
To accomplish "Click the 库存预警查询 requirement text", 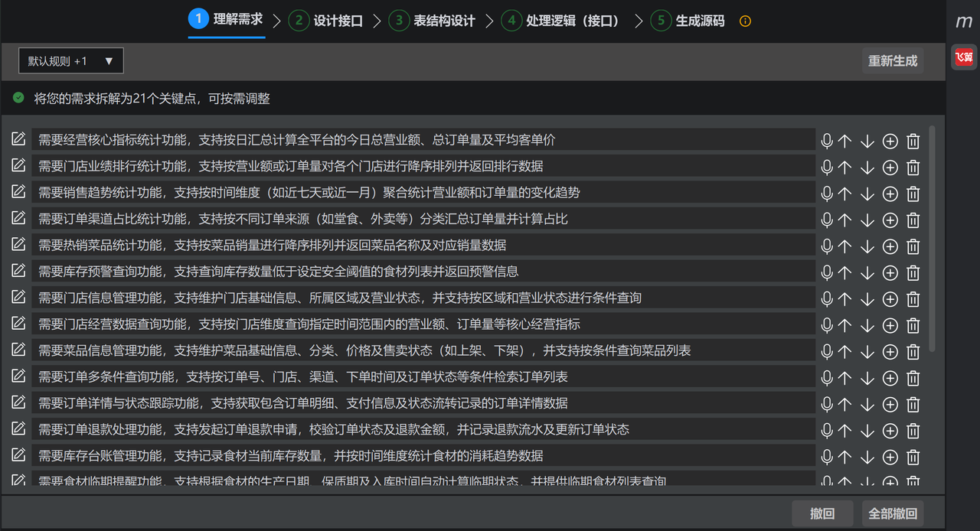I will click(x=279, y=272).
